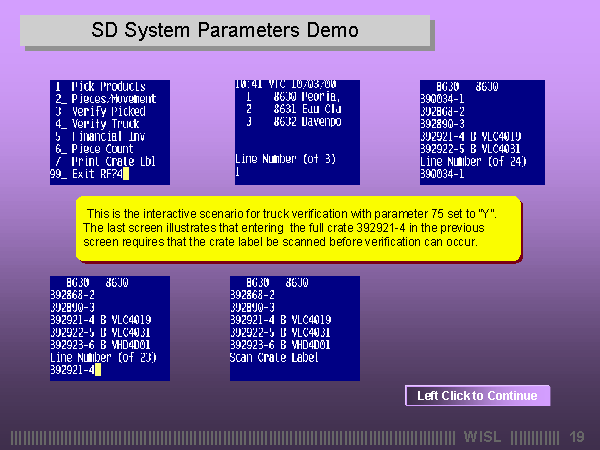Select the Verify Truck menu entry
Screen dimensions: 600x450
100,124
